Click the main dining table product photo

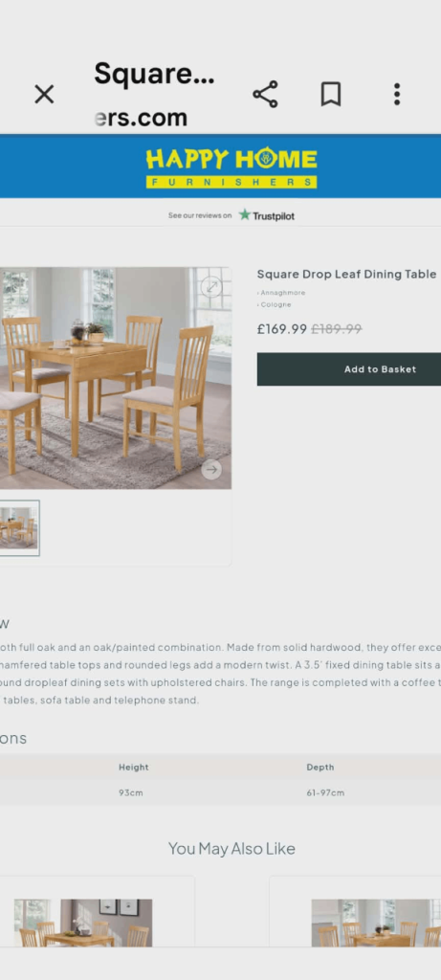coord(116,378)
